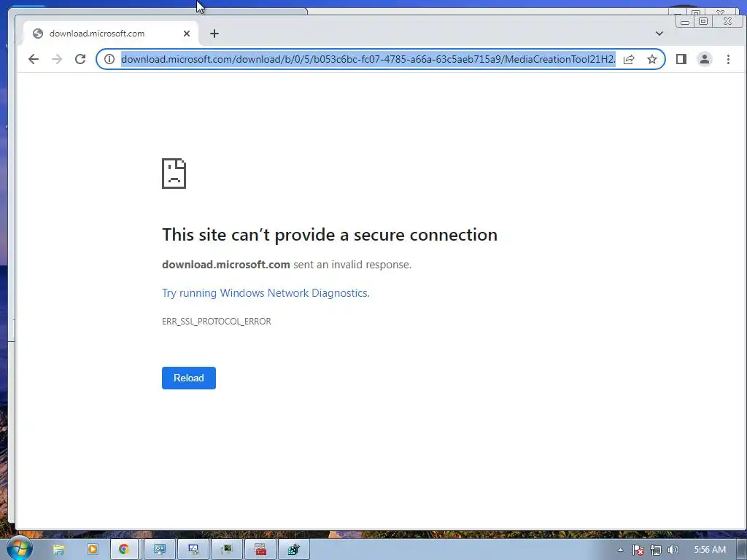Screen dimensions: 747x560
Task: Maximize the Chrome window
Action: tap(703, 21)
